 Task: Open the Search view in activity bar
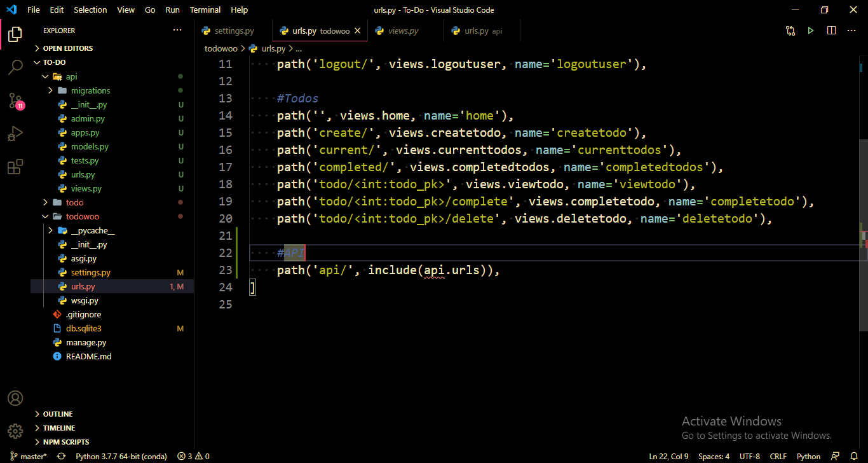point(15,67)
